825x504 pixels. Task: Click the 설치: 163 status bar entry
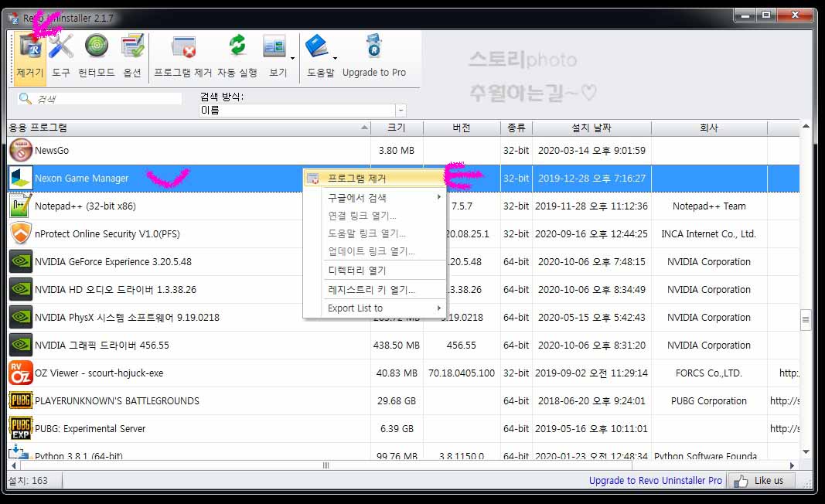pyautogui.click(x=28, y=480)
